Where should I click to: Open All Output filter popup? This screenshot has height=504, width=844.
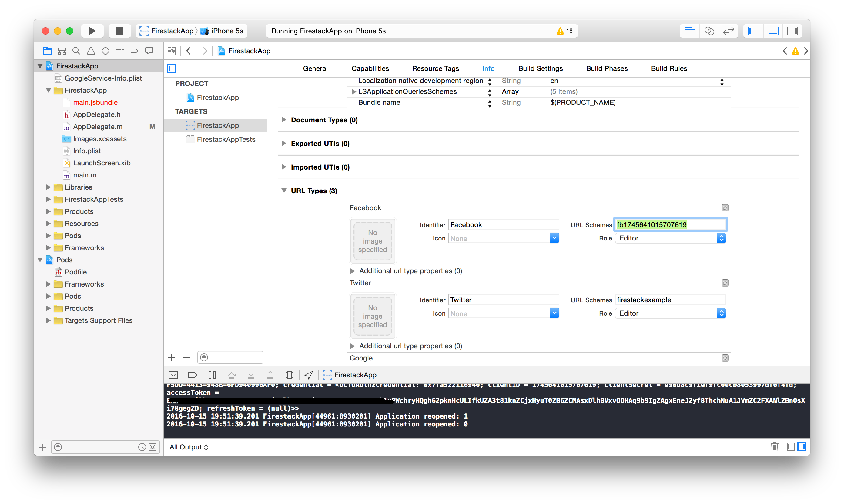click(189, 447)
